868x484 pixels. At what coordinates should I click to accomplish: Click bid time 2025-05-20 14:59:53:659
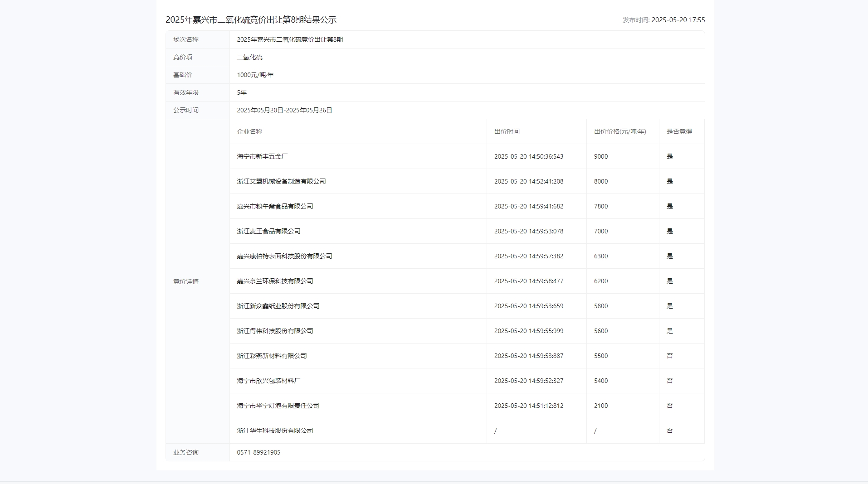tap(529, 306)
